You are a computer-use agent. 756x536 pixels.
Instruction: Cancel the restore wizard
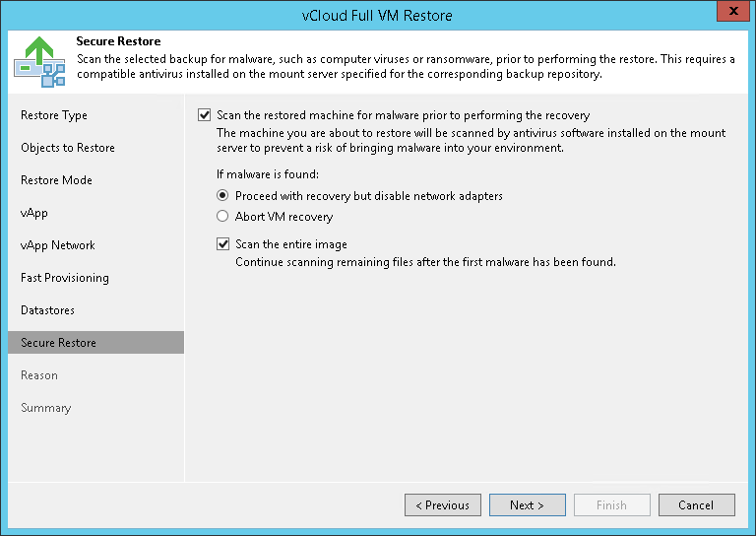click(696, 505)
